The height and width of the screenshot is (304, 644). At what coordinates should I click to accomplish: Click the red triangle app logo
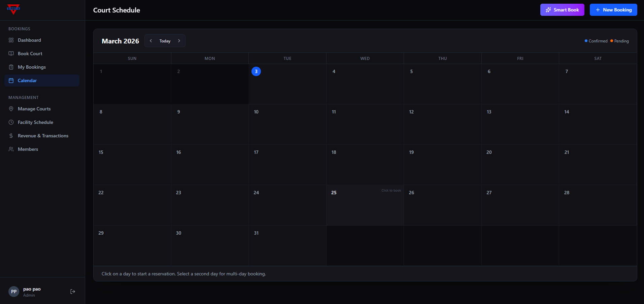(13, 9)
